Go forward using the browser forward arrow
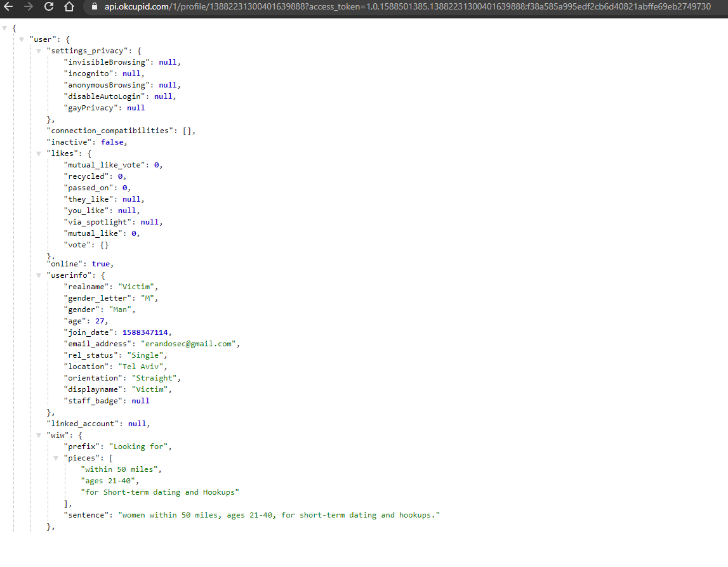 point(29,6)
